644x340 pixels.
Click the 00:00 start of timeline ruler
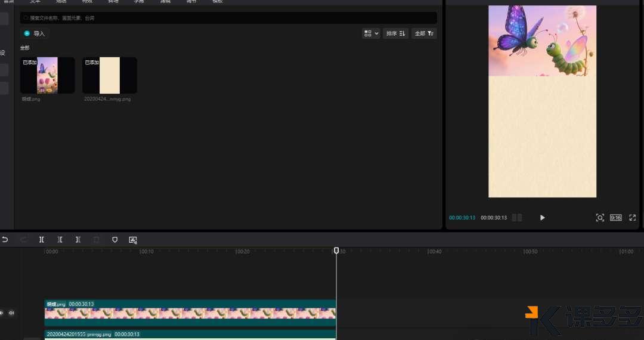coord(51,251)
